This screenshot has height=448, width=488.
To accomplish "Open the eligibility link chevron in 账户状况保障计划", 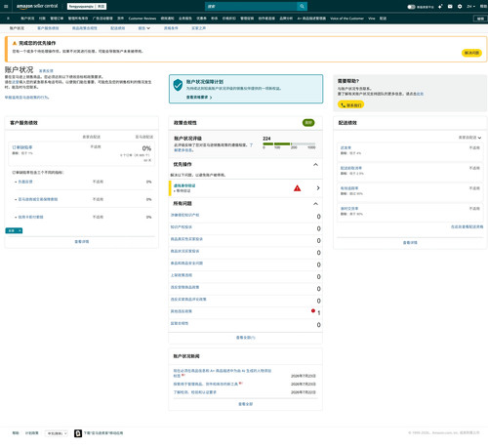I will coord(211,98).
